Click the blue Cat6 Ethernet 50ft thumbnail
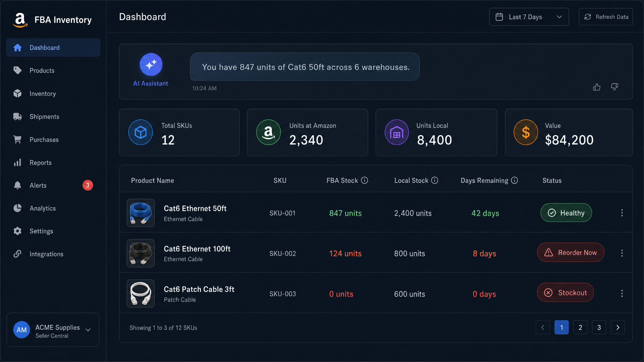Viewport: 644px width, 362px height. click(141, 213)
